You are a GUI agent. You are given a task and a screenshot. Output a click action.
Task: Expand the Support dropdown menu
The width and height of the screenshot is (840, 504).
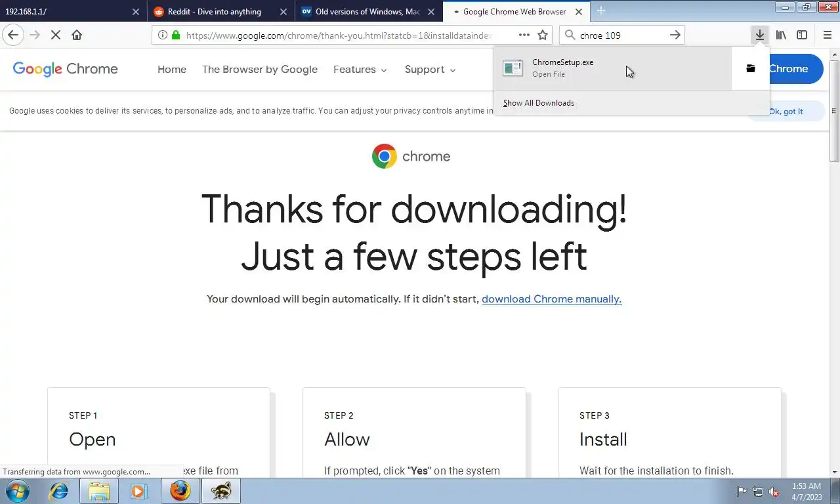click(430, 70)
